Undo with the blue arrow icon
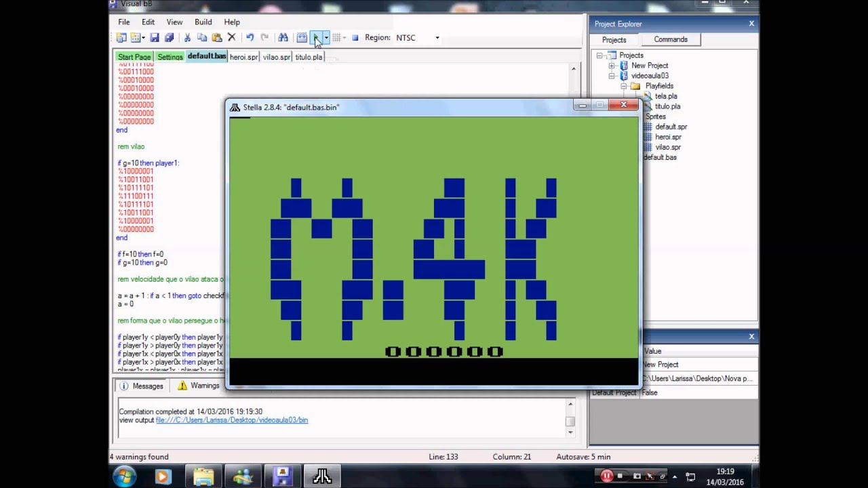Screen dimensions: 868x488 click(250, 38)
